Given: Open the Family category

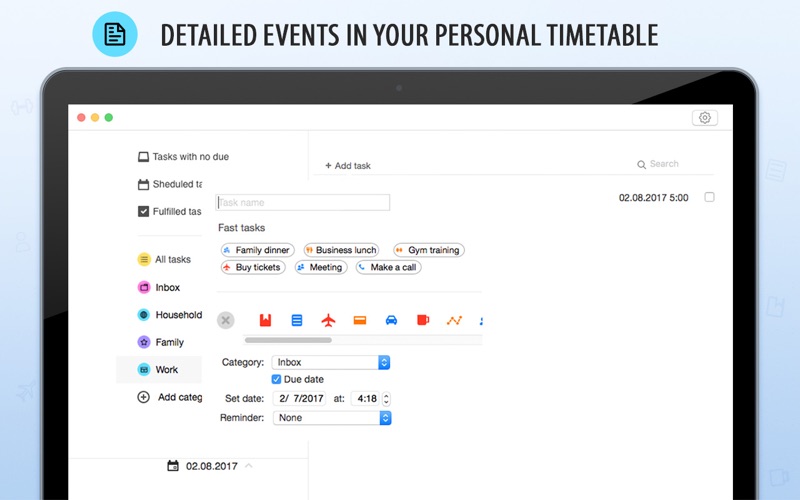Looking at the screenshot, I should pyautogui.click(x=161, y=342).
